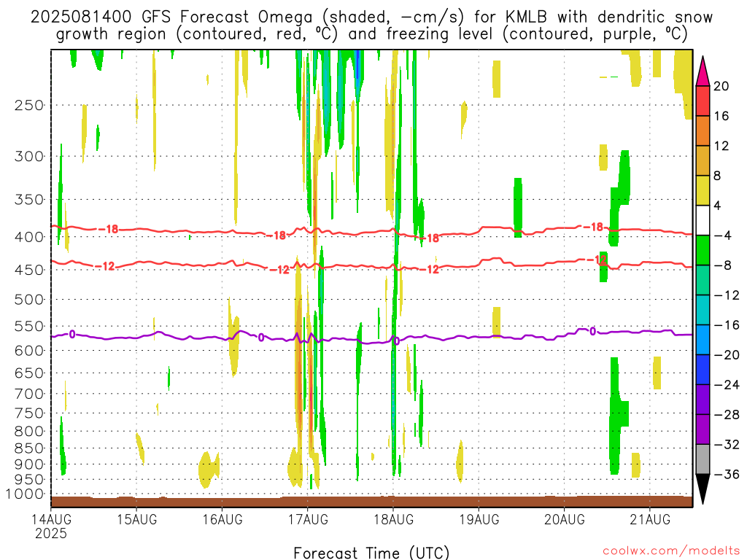The image size is (747, 560).
Task: Click the 600 pressure level label
Action: pos(29,351)
